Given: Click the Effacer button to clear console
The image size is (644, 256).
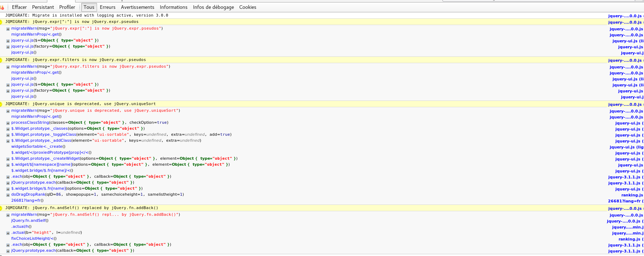Looking at the screenshot, I should 19,7.
